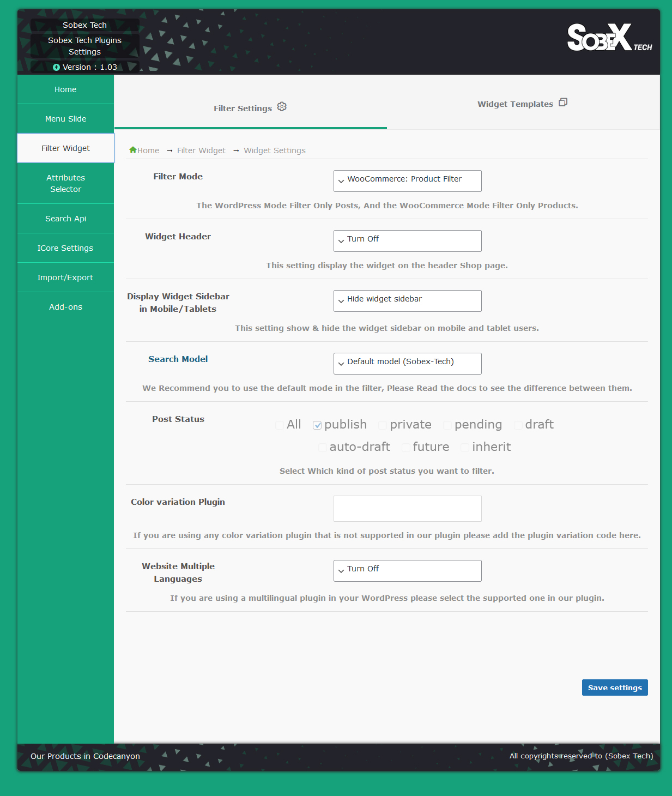
Task: Click the Widget Settings breadcrumb link
Action: tap(275, 150)
